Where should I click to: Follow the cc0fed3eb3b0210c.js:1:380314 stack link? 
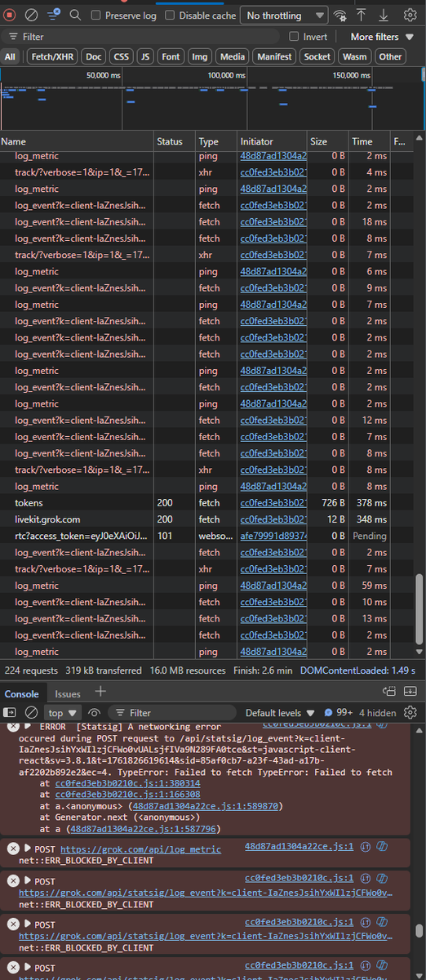tap(127, 783)
